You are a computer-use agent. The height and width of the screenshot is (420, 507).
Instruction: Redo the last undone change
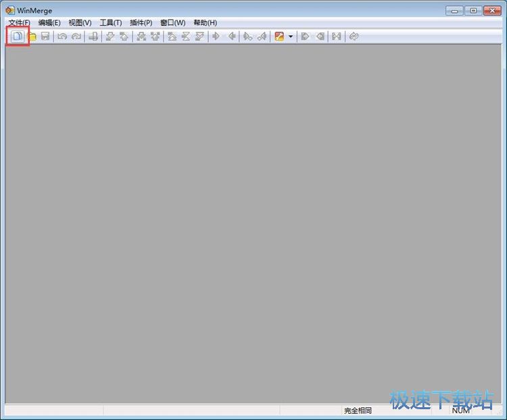point(76,36)
